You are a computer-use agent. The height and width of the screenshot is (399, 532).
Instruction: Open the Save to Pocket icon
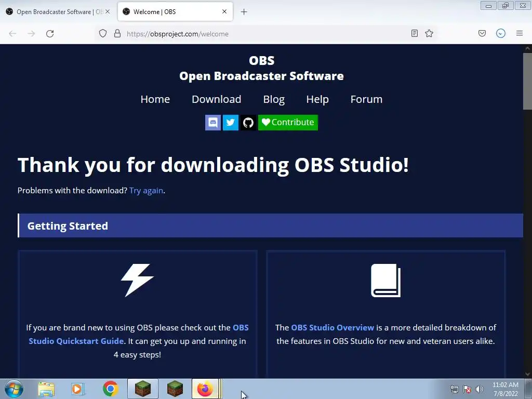(x=482, y=33)
